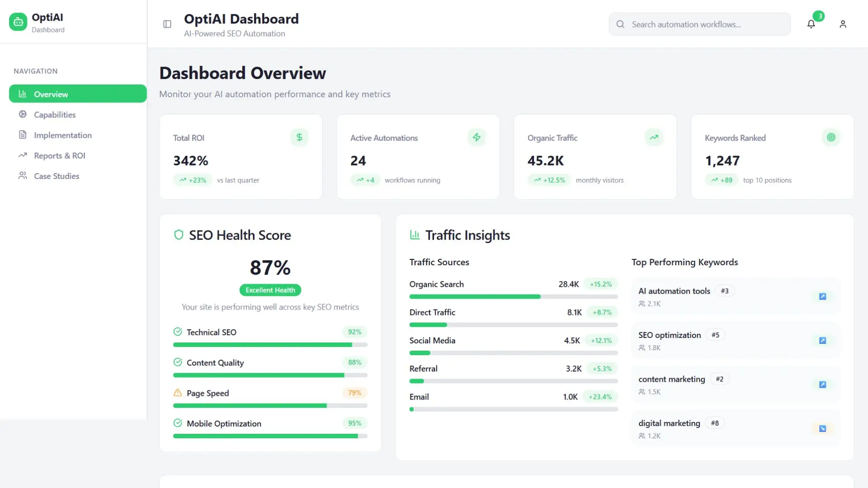Select the Overview navigation item
Image resolution: width=868 pixels, height=488 pixels.
[78, 94]
